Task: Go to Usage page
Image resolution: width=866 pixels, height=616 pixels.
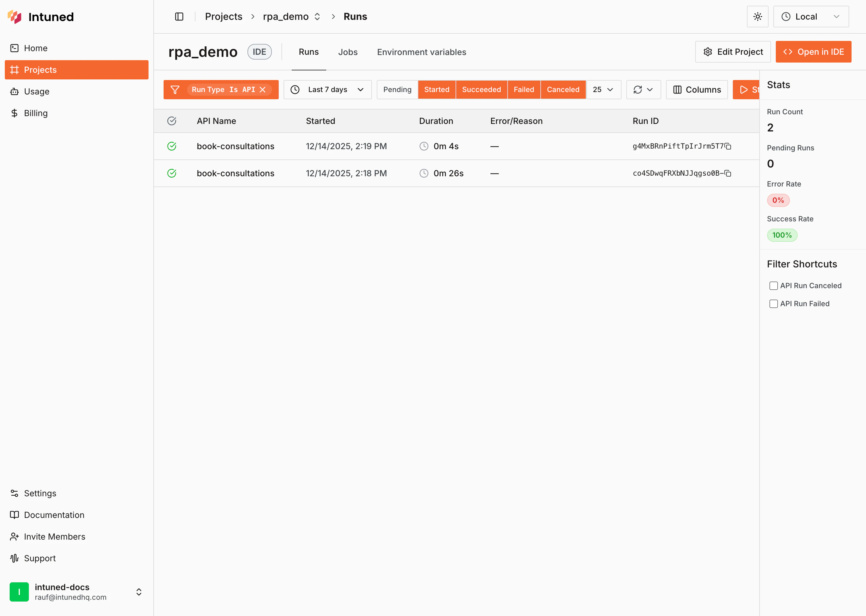Action: (x=77, y=91)
